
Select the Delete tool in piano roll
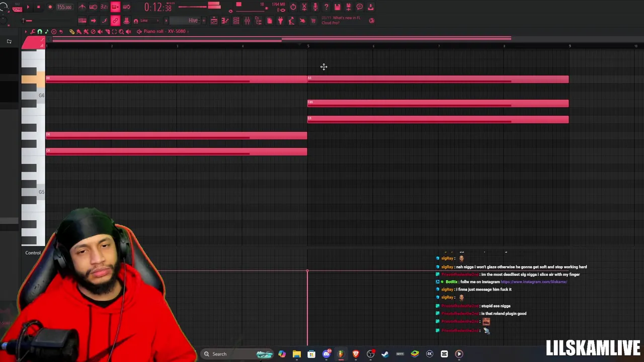pyautogui.click(x=93, y=31)
